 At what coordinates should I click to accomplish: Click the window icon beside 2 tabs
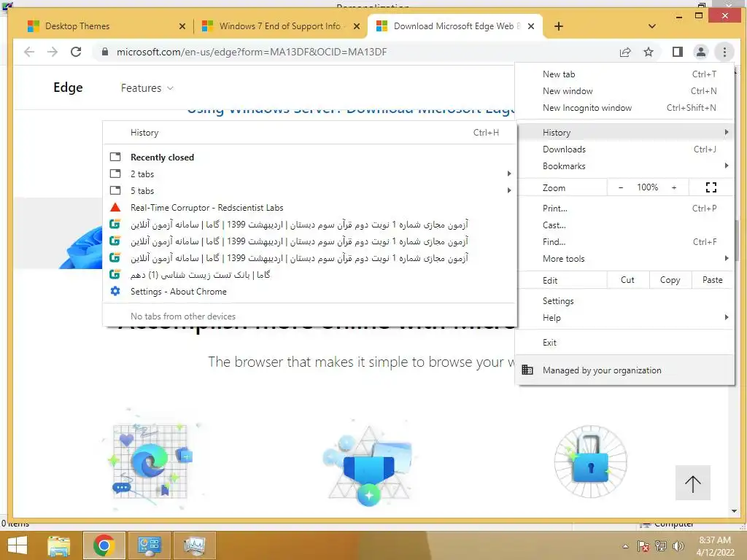point(115,174)
